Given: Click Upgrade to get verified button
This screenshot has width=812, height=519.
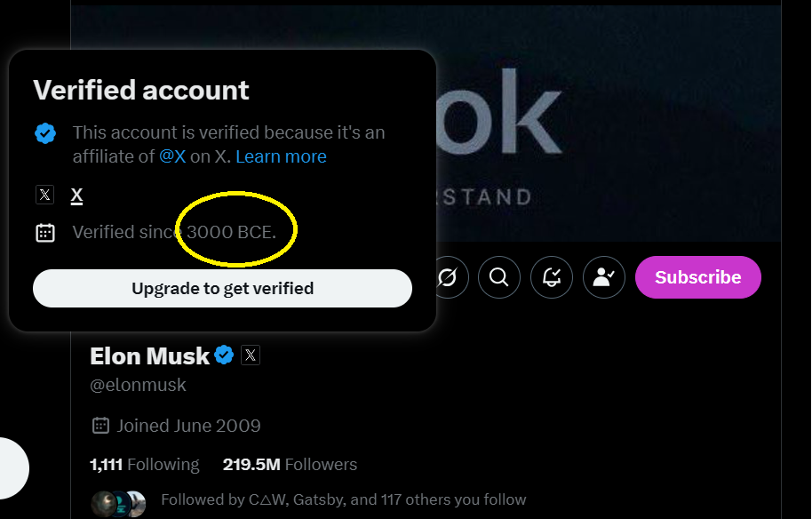Looking at the screenshot, I should pos(222,289).
